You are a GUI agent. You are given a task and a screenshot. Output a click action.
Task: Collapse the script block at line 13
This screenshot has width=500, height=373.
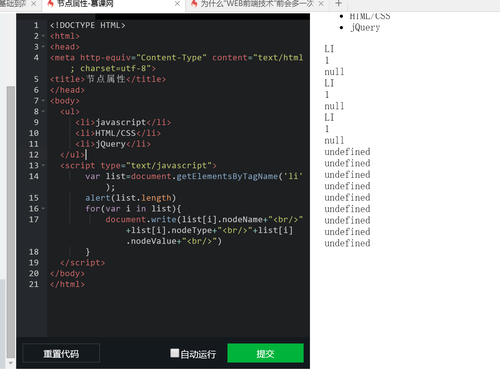pyautogui.click(x=43, y=165)
